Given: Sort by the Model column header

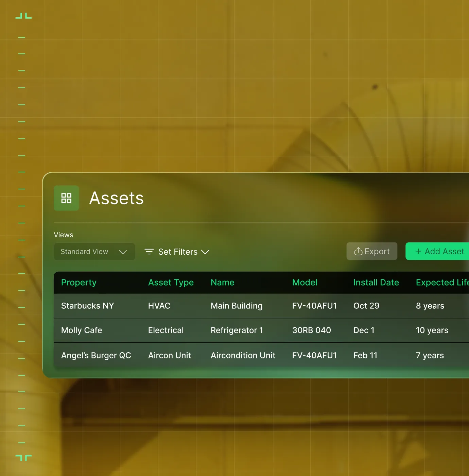Looking at the screenshot, I should coord(305,283).
